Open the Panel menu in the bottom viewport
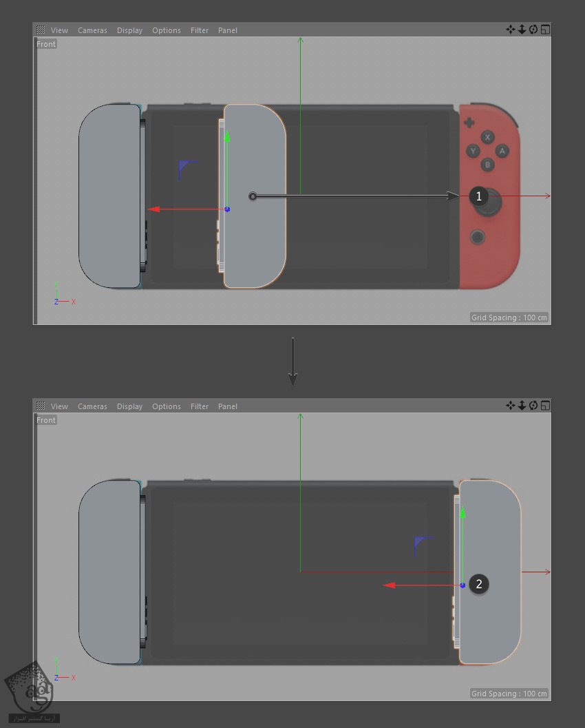 pos(228,406)
